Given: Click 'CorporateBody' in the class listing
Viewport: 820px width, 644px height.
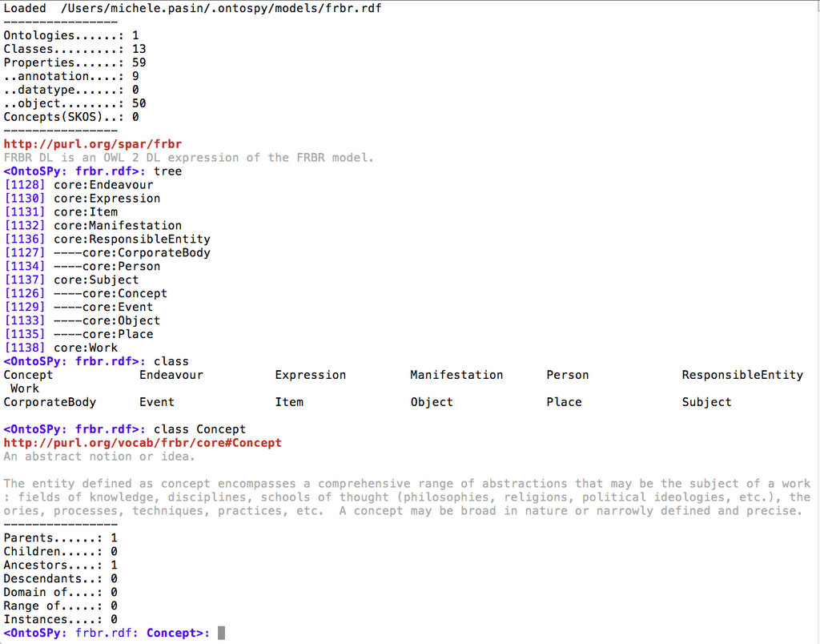Looking at the screenshot, I should pos(50,402).
